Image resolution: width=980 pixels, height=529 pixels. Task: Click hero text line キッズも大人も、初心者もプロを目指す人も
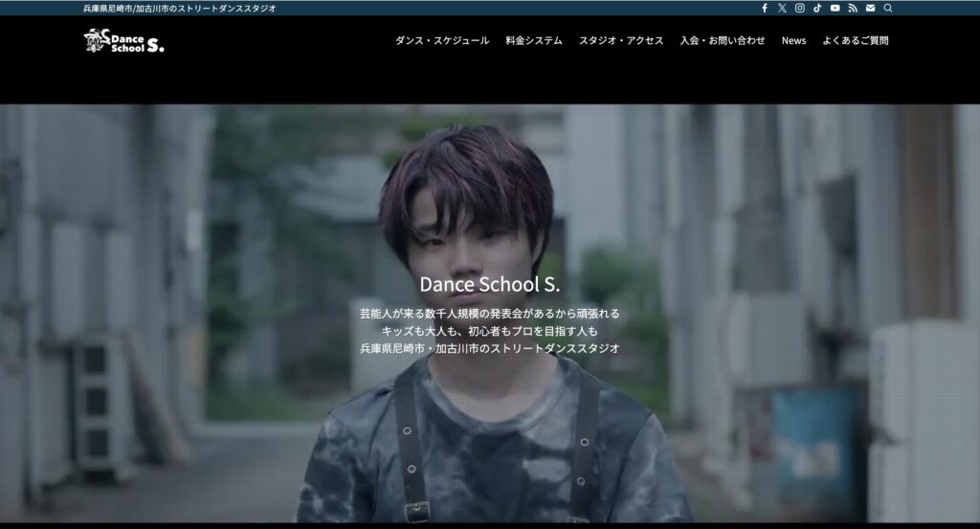click(490, 331)
